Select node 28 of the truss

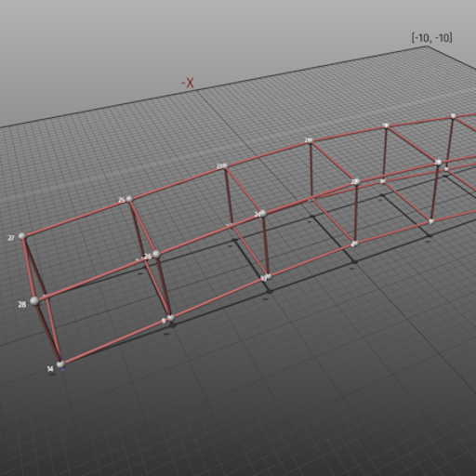point(34,300)
